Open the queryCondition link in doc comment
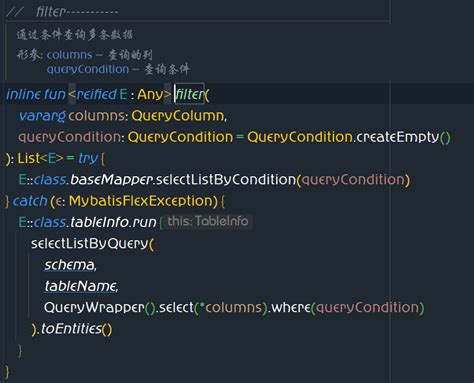Viewport: 474px width, 383px height. point(88,69)
